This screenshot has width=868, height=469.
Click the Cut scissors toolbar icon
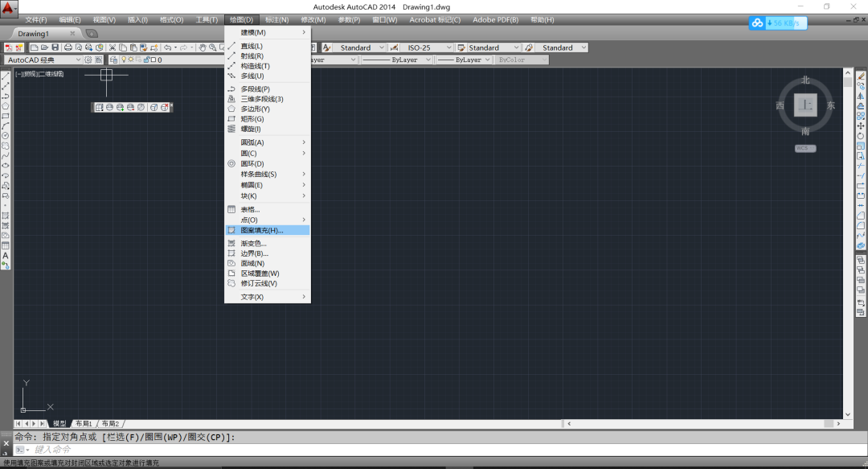pyautogui.click(x=113, y=47)
